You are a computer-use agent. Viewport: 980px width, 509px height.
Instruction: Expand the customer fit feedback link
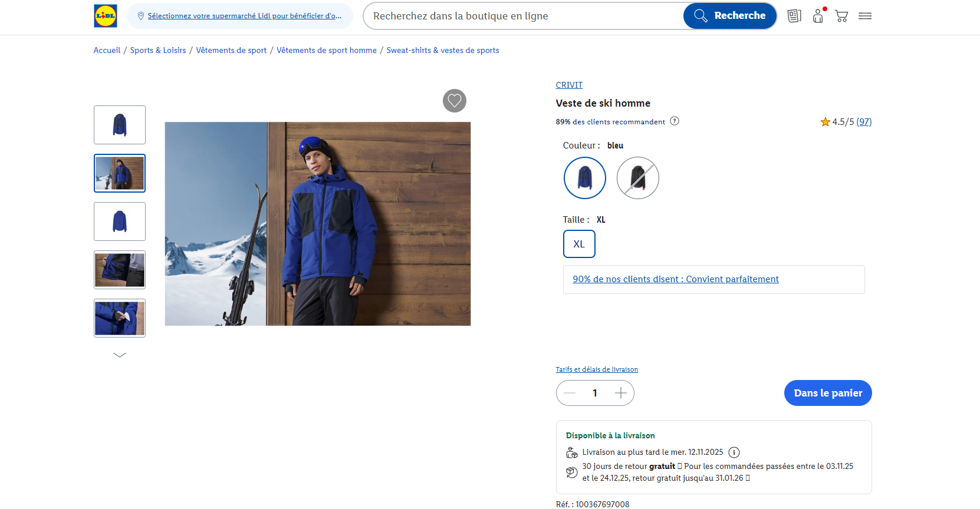point(676,279)
